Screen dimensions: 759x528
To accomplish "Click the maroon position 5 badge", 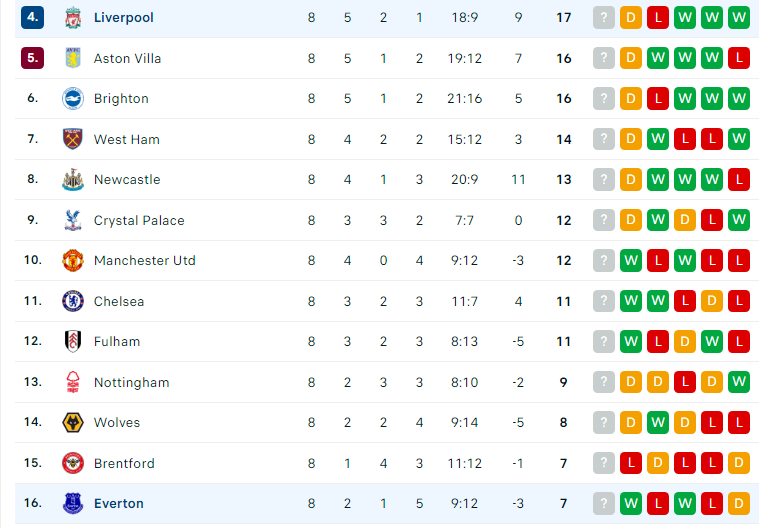I will [32, 58].
